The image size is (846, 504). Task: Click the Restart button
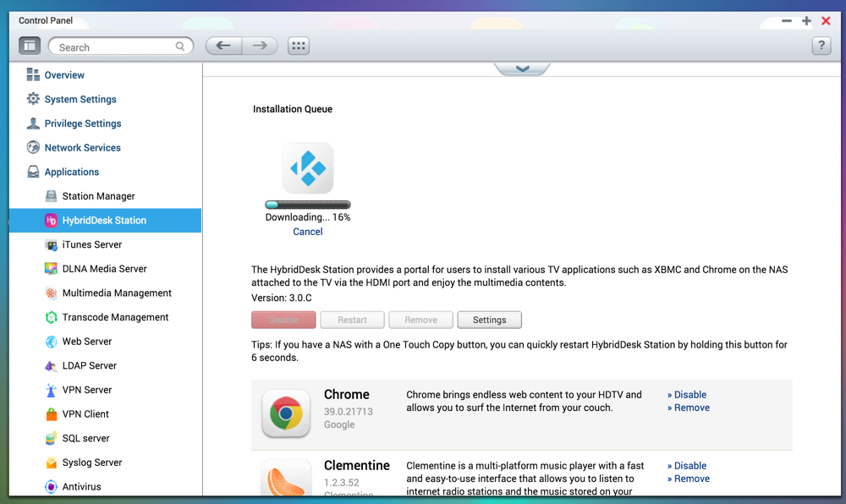pos(352,320)
